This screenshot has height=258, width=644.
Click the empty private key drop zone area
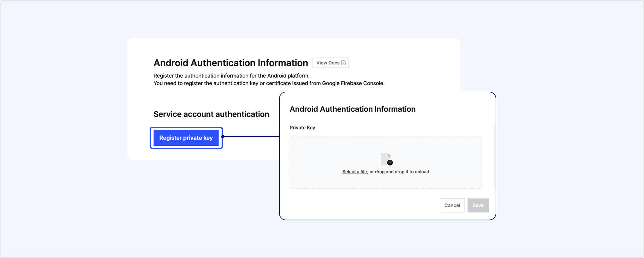coord(331,152)
